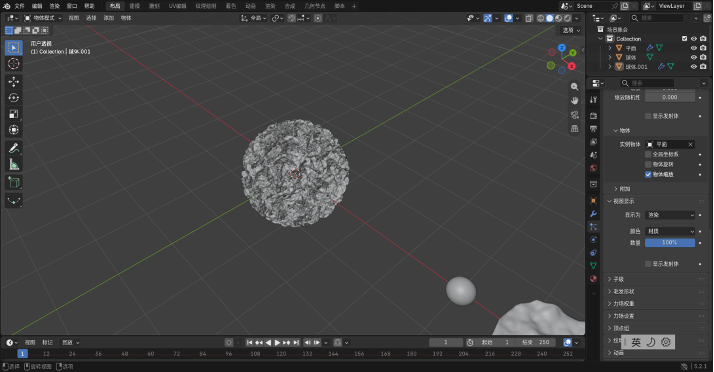The height and width of the screenshot is (372, 714).
Task: Click the viewport zoom magnifier icon
Action: 575,87
